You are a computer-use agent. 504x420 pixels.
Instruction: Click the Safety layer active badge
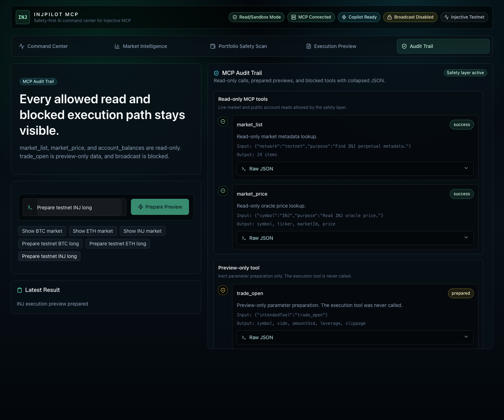pos(465,73)
